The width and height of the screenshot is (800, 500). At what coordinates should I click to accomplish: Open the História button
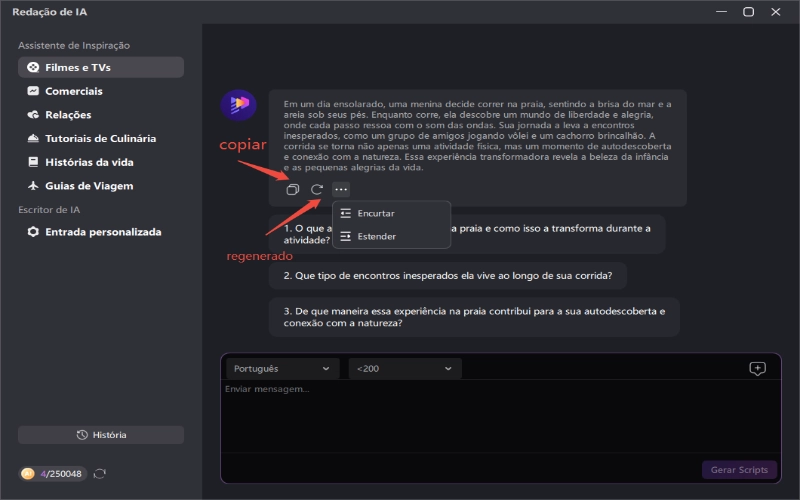[101, 435]
